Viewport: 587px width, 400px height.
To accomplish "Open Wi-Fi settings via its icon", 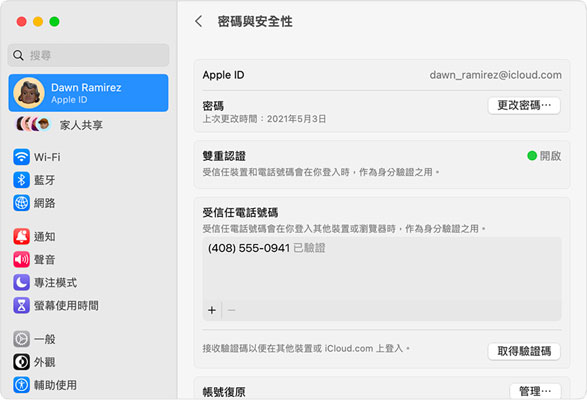I will [21, 157].
